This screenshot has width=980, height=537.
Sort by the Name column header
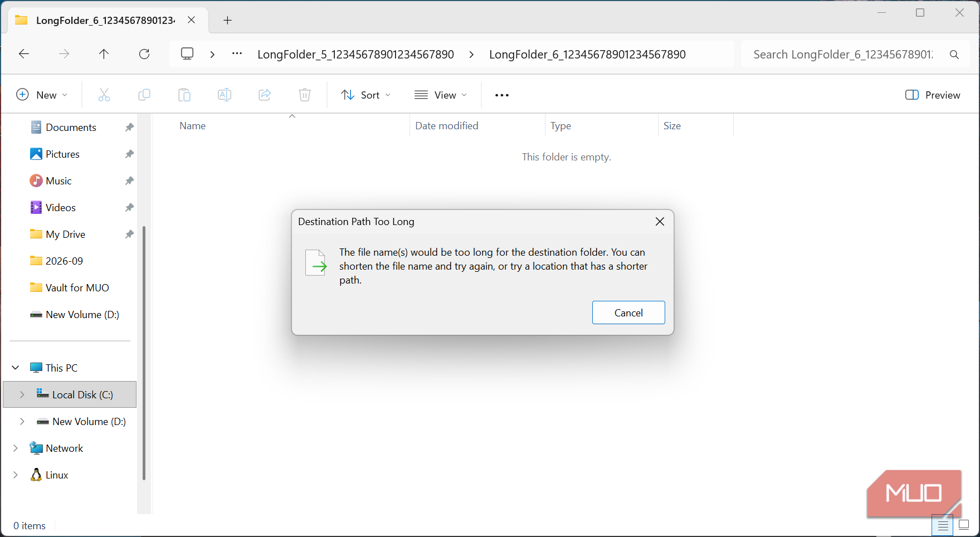pos(192,126)
